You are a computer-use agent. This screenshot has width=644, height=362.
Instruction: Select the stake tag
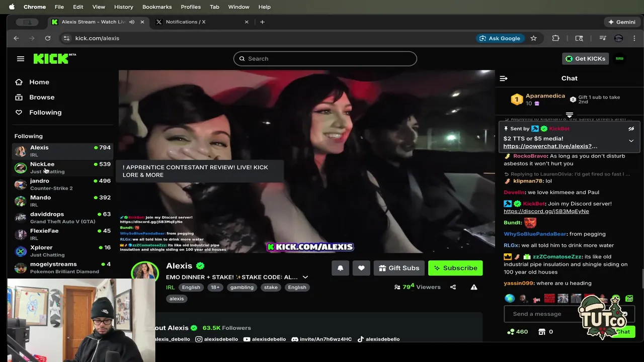(x=271, y=288)
